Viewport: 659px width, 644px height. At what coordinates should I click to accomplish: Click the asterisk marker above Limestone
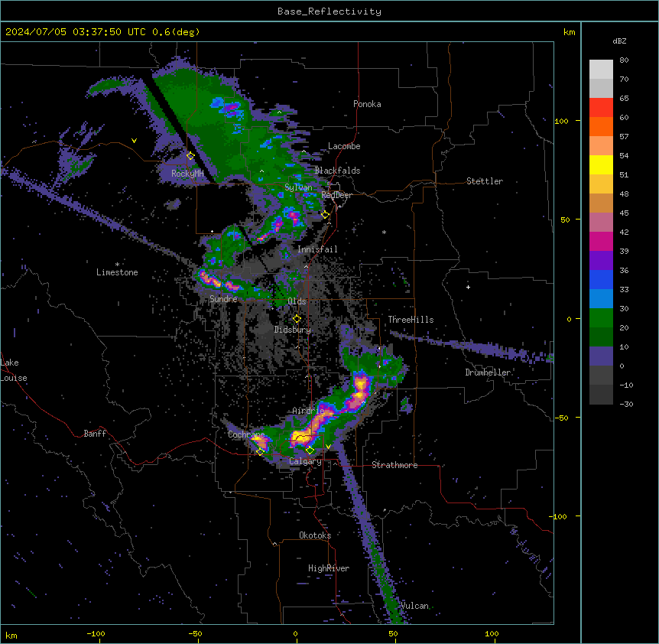[x=117, y=265]
